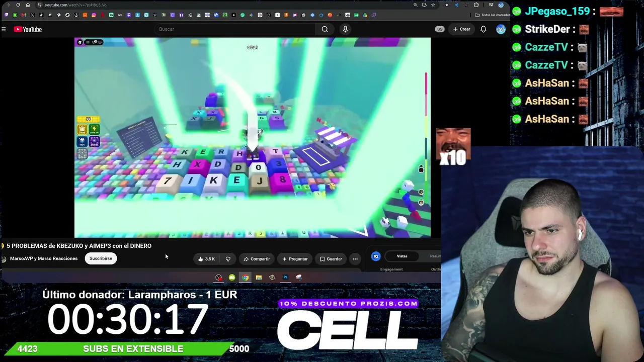Click the Suscribirse button

point(101,258)
